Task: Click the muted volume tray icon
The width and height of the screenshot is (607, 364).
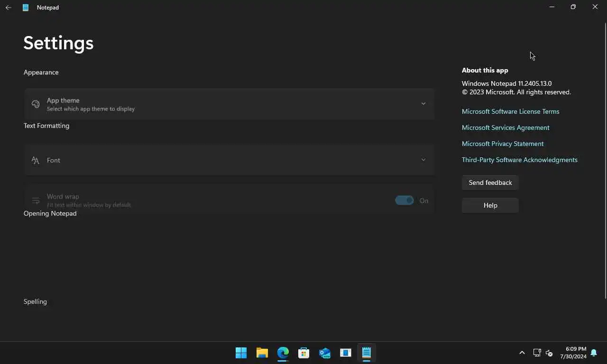Action: click(x=549, y=353)
